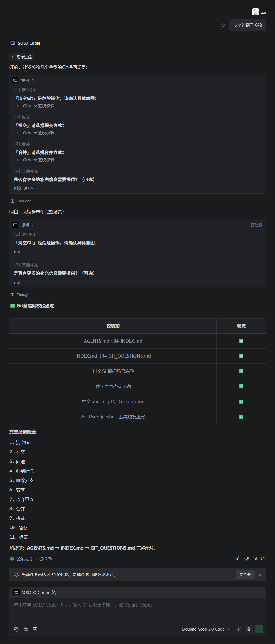Click the undo arrow beside Git全提问校验 message
Viewport: 275px width, 644px height.
tap(223, 25)
